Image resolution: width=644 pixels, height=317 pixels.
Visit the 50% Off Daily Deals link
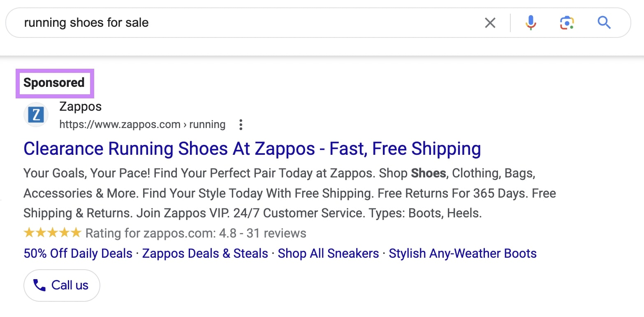coord(77,253)
